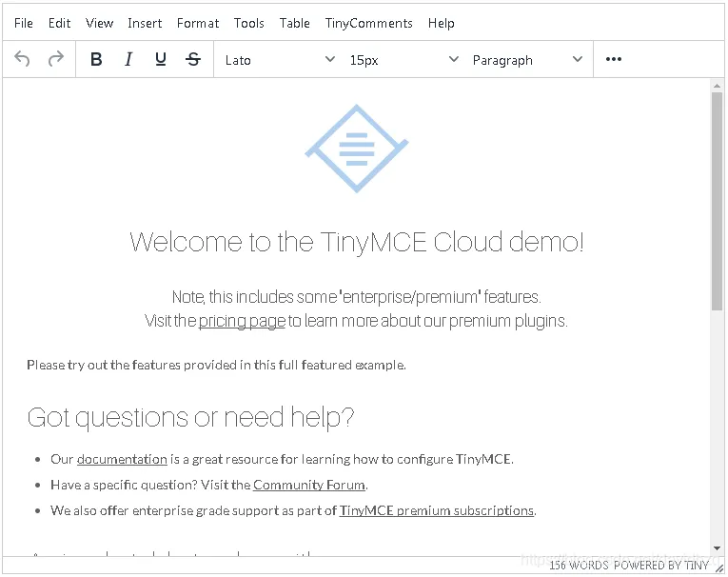
Task: Toggle italic formatting
Action: pyautogui.click(x=128, y=59)
